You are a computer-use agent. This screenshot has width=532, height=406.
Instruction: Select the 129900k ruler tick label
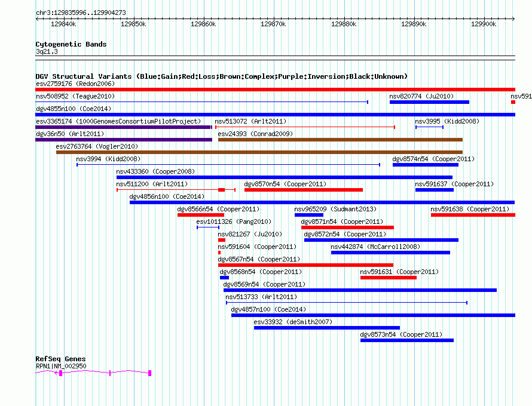[484, 24]
